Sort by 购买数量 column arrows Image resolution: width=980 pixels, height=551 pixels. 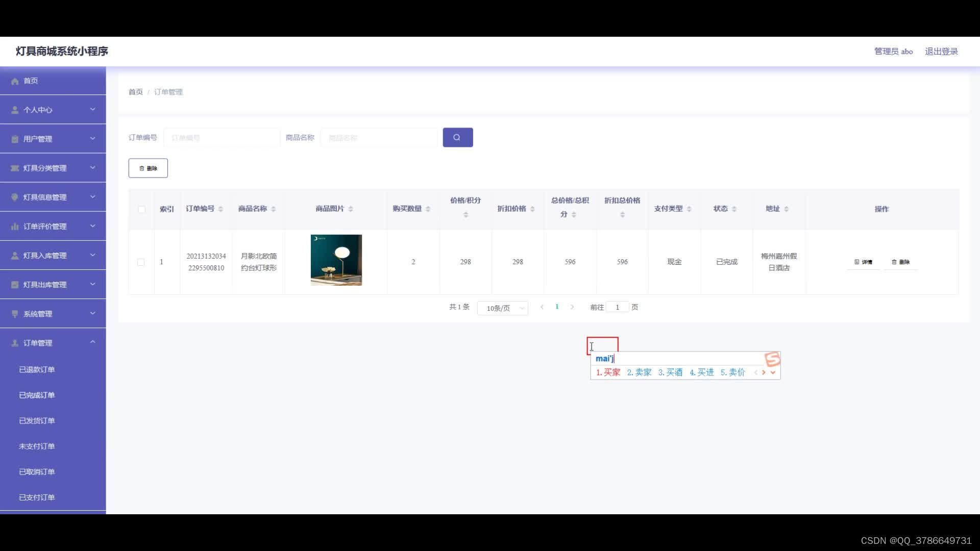428,209
